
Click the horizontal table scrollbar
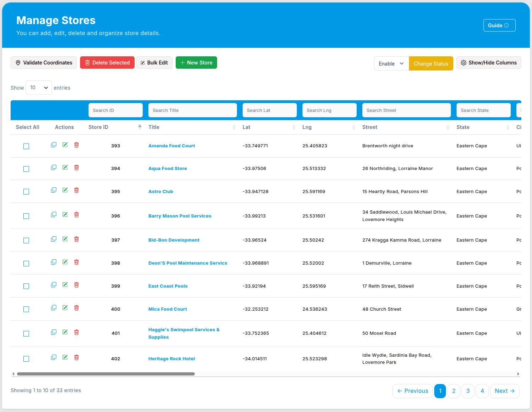[x=106, y=374]
